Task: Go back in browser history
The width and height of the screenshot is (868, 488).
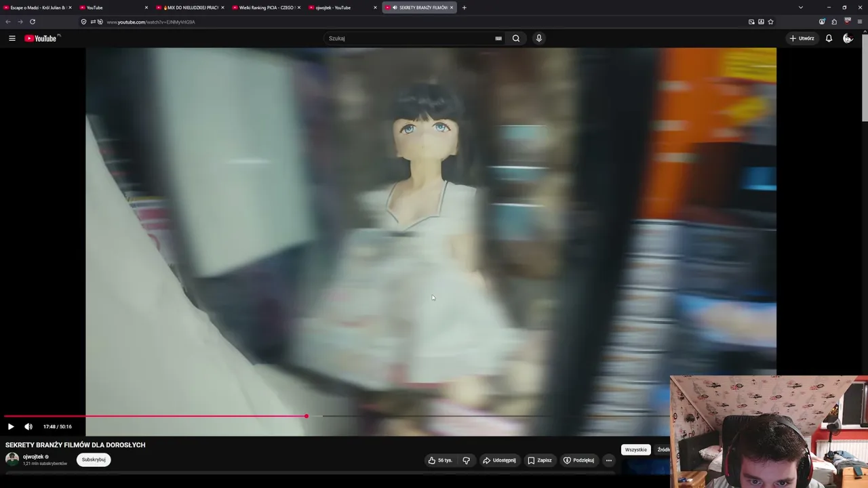Action: click(8, 22)
